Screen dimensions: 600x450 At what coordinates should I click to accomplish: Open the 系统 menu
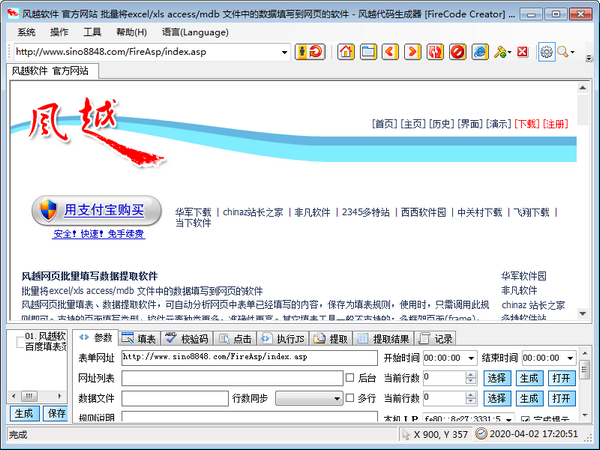(x=26, y=32)
